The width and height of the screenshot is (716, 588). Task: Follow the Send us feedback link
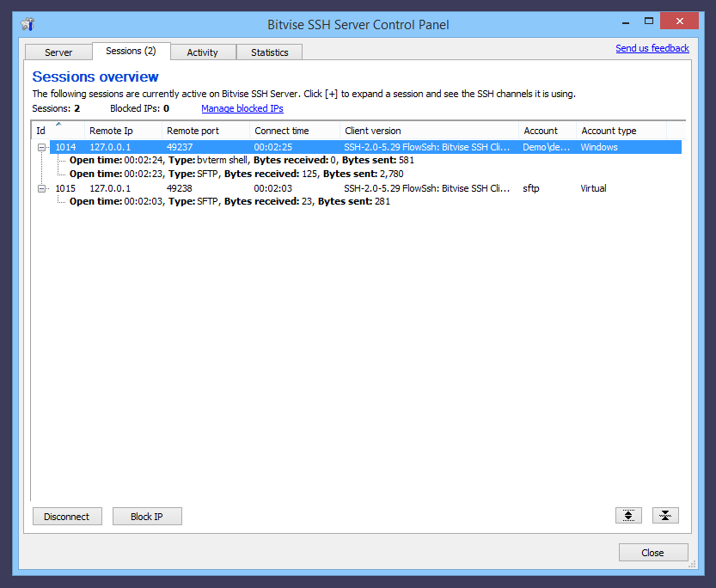tap(652, 48)
